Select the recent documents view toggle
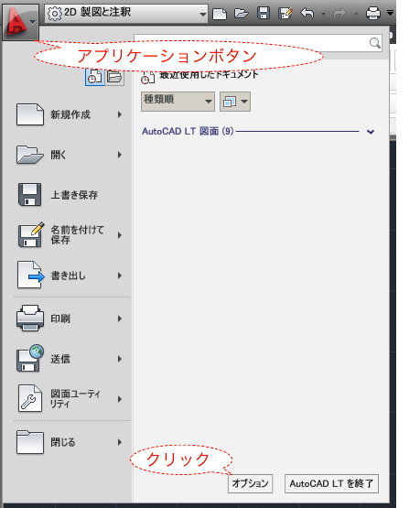The width and height of the screenshot is (420, 508). click(95, 77)
